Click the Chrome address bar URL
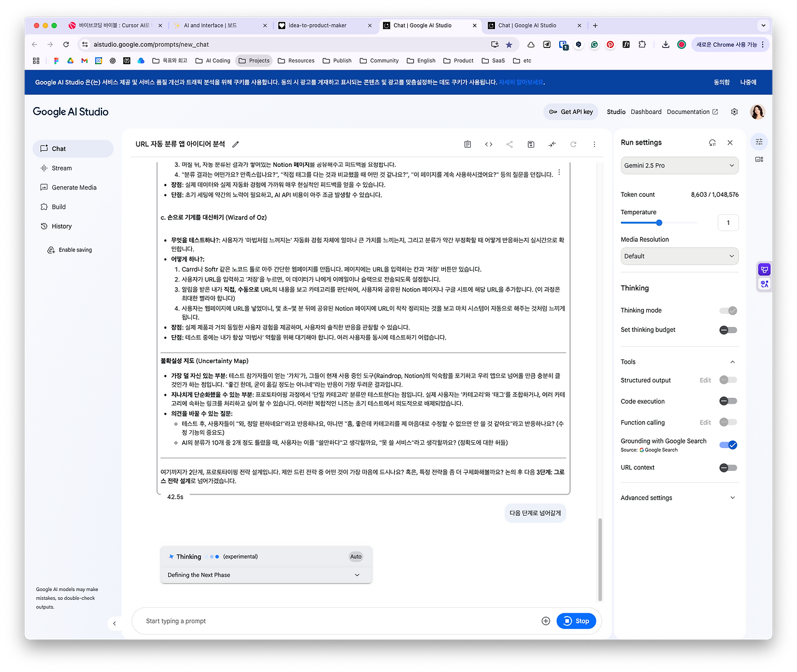Viewport: 797px width, 672px height. (151, 45)
